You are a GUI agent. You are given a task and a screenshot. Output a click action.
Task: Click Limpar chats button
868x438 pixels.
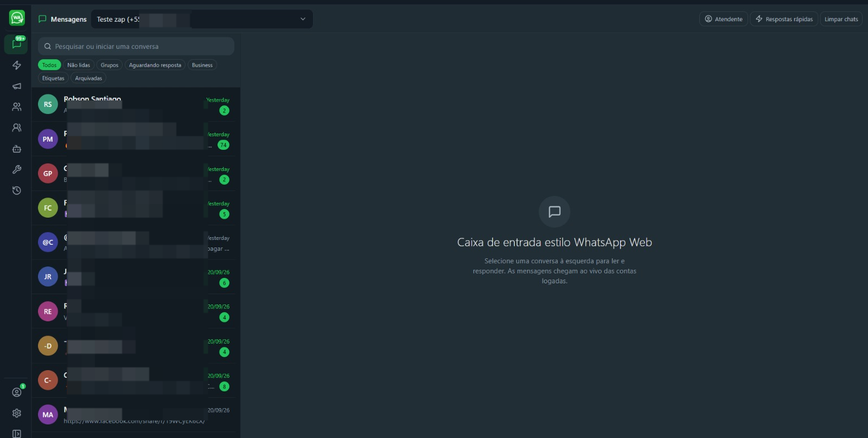(x=841, y=19)
